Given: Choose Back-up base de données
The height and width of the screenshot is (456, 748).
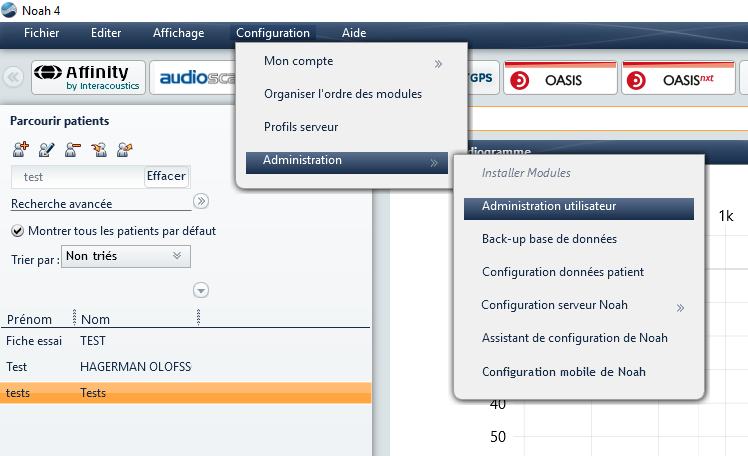Looking at the screenshot, I should click(549, 240).
